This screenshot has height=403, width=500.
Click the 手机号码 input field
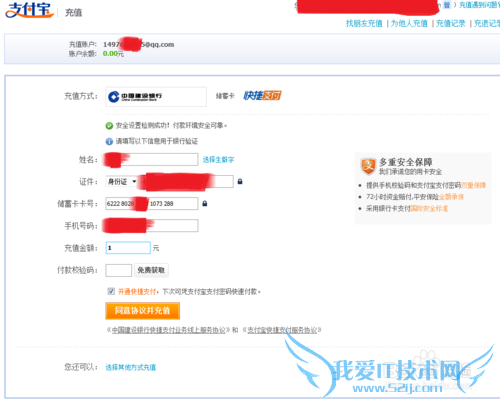coord(152,226)
